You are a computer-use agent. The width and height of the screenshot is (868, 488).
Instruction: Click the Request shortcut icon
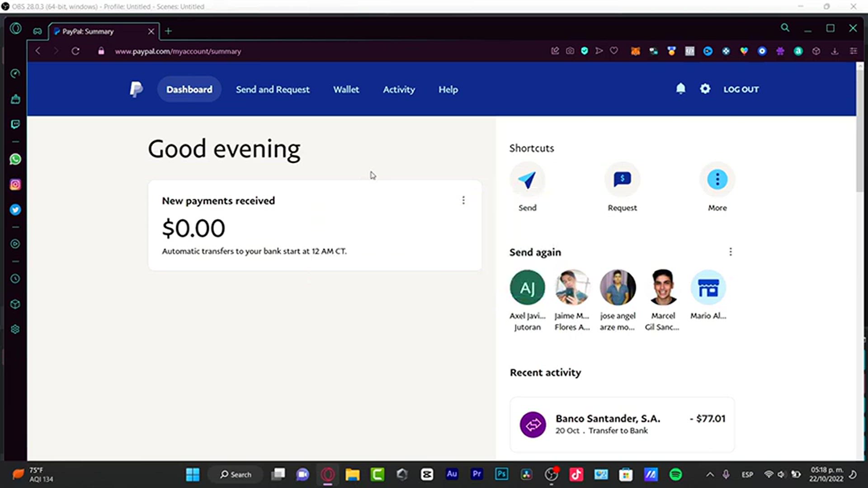(622, 179)
